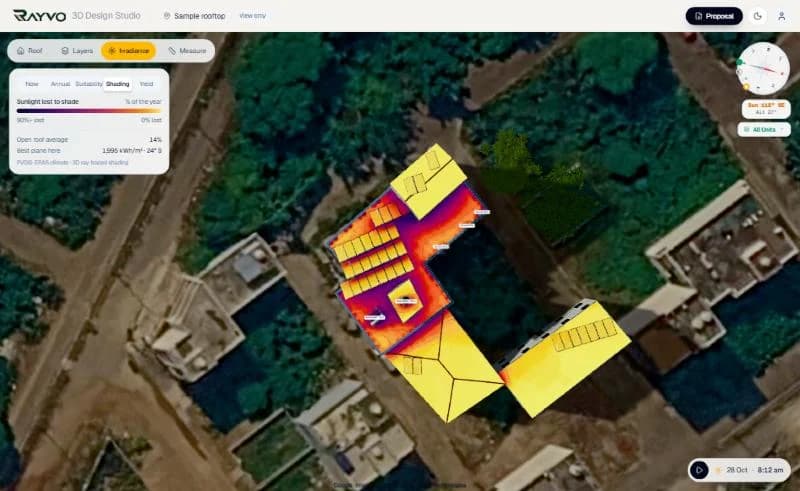Click the compass sun-path dial
800x491 pixels.
pyautogui.click(x=763, y=68)
